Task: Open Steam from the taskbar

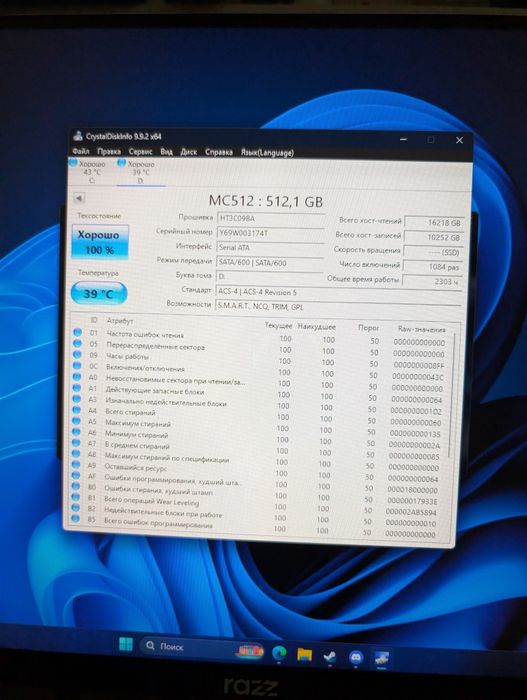Action: coord(330,656)
